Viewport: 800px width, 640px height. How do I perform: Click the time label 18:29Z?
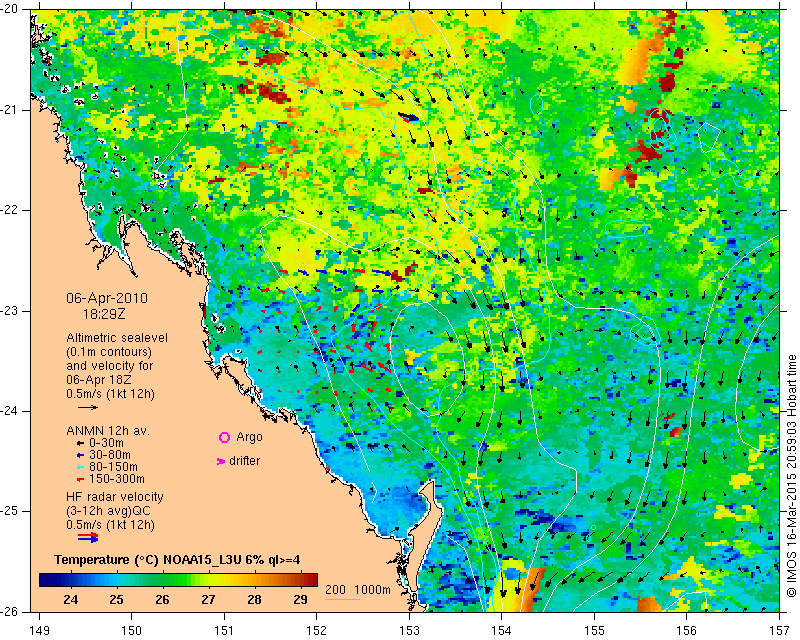104,314
